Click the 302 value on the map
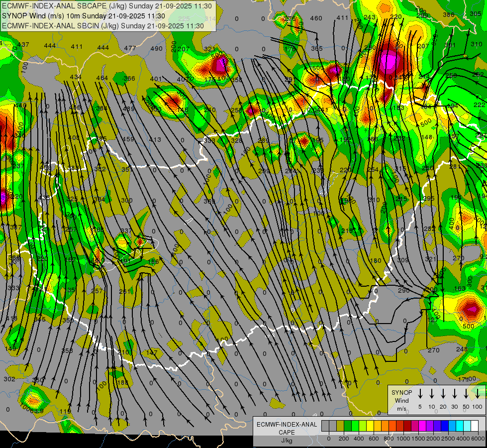The width and height of the screenshot is (487, 448). pos(9,379)
